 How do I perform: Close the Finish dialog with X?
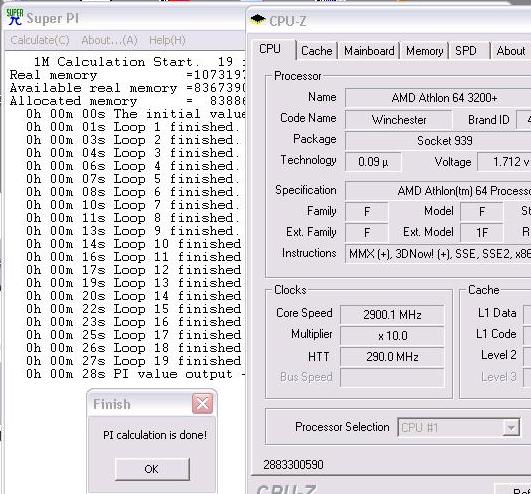pos(203,403)
